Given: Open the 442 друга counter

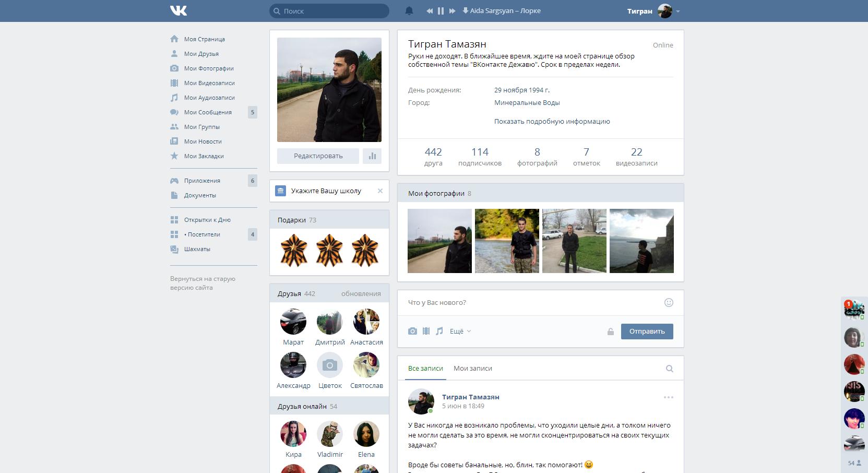Looking at the screenshot, I should tap(433, 157).
